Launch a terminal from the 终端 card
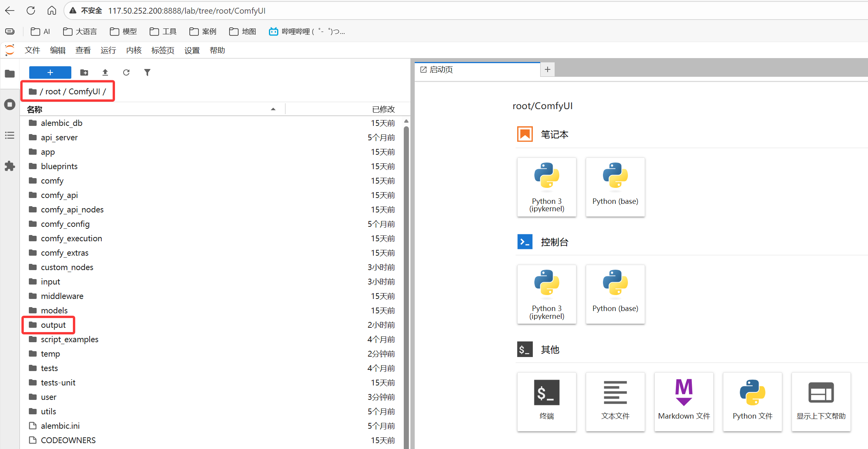 point(546,401)
